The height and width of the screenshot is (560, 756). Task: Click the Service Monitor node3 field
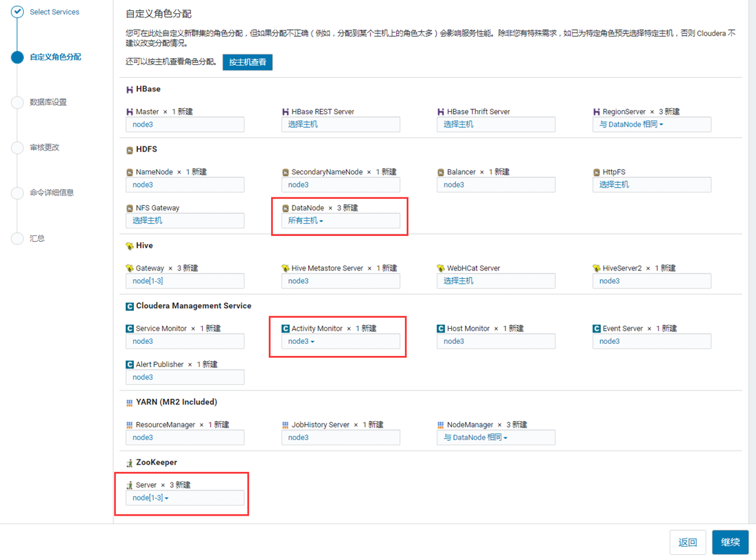click(x=185, y=341)
